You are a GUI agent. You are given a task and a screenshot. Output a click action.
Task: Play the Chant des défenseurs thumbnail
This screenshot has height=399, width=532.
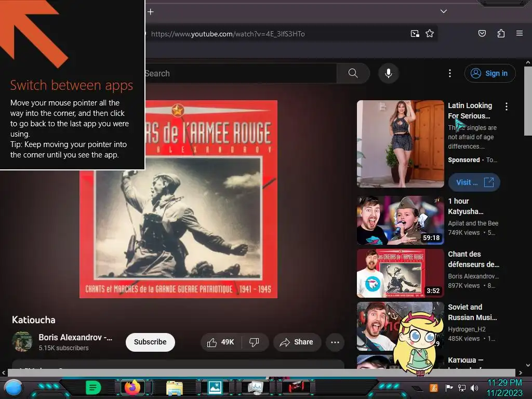click(x=401, y=273)
